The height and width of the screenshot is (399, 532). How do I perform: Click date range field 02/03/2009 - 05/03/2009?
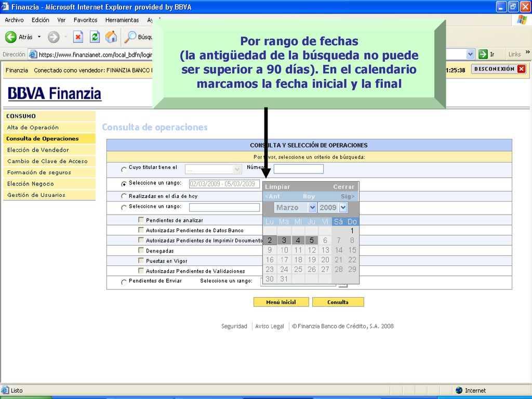(224, 184)
